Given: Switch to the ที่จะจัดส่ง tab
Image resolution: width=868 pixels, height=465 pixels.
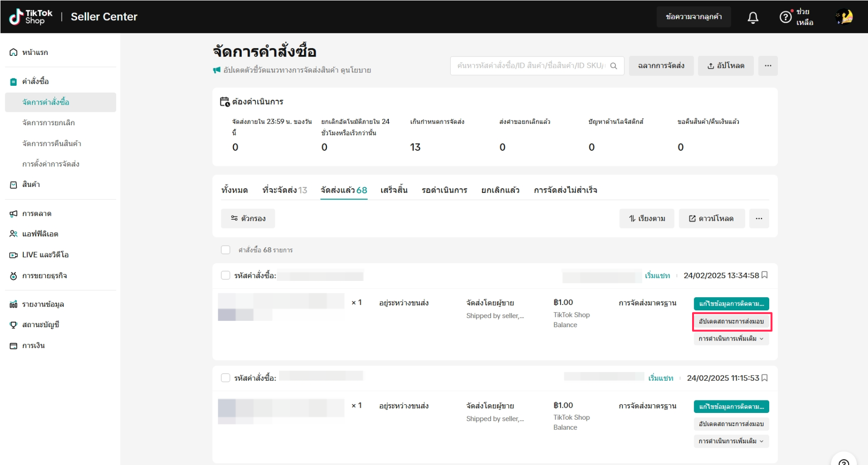Looking at the screenshot, I should pyautogui.click(x=284, y=190).
